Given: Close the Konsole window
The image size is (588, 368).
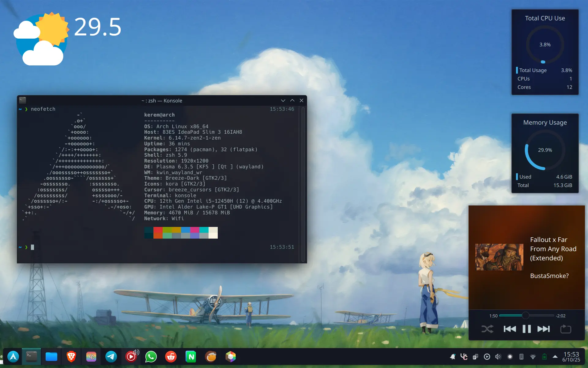Looking at the screenshot, I should (x=301, y=101).
